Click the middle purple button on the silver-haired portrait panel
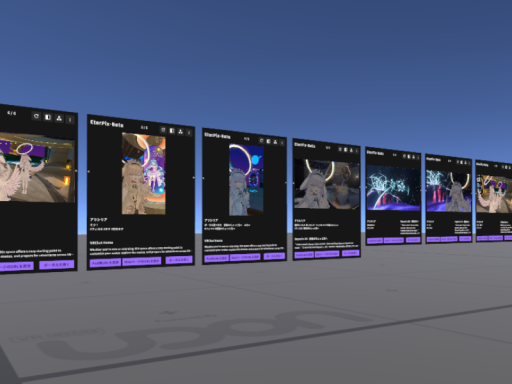The height and width of the screenshot is (384, 512). point(245,257)
